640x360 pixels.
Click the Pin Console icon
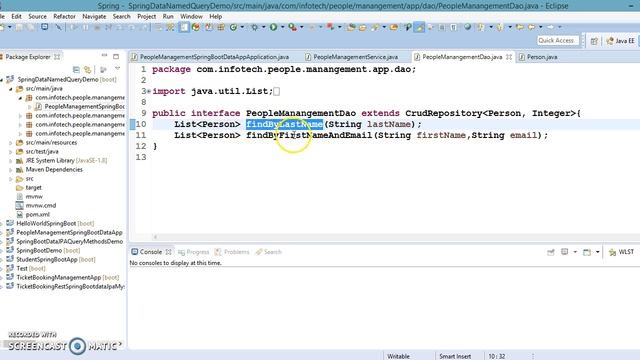551,252
